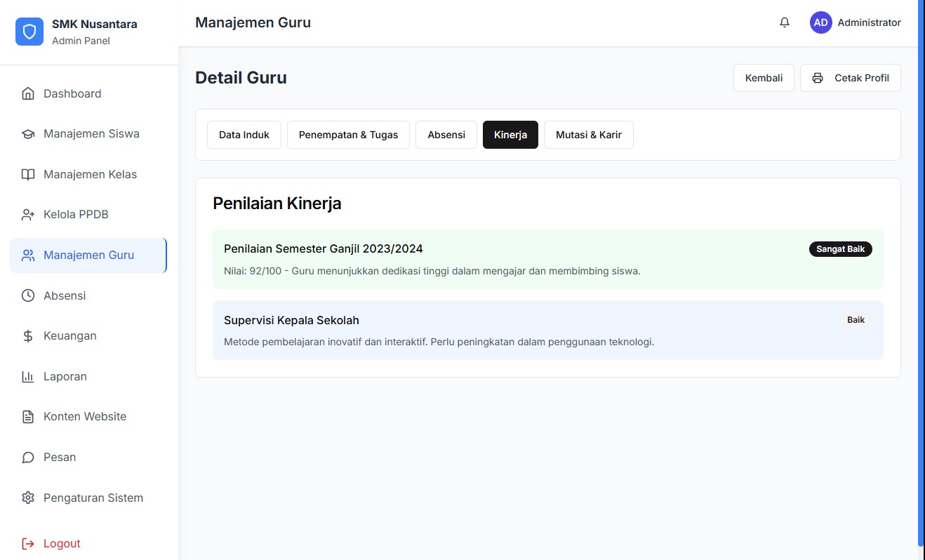
Task: Switch to the Data Induk tab
Action: pos(244,135)
